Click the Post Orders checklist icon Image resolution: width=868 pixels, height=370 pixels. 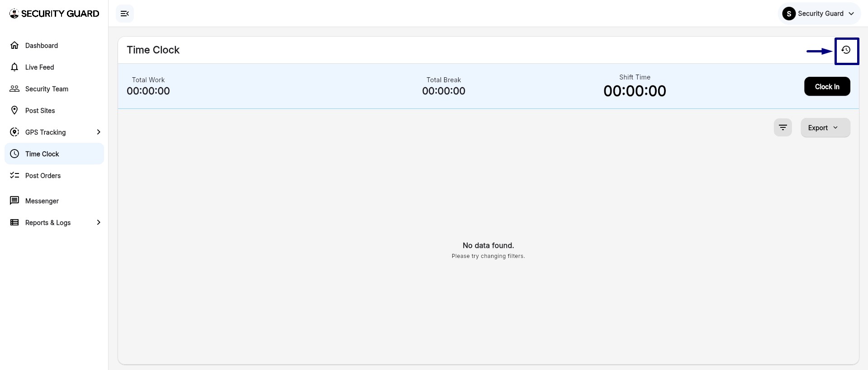click(x=14, y=175)
